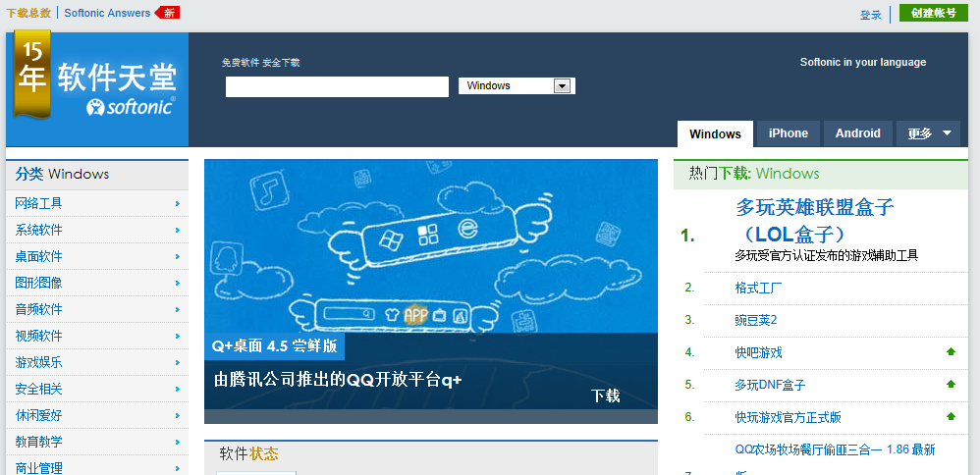Image resolution: width=980 pixels, height=475 pixels.
Task: Open the 安全相关 category
Action: pos(38,389)
